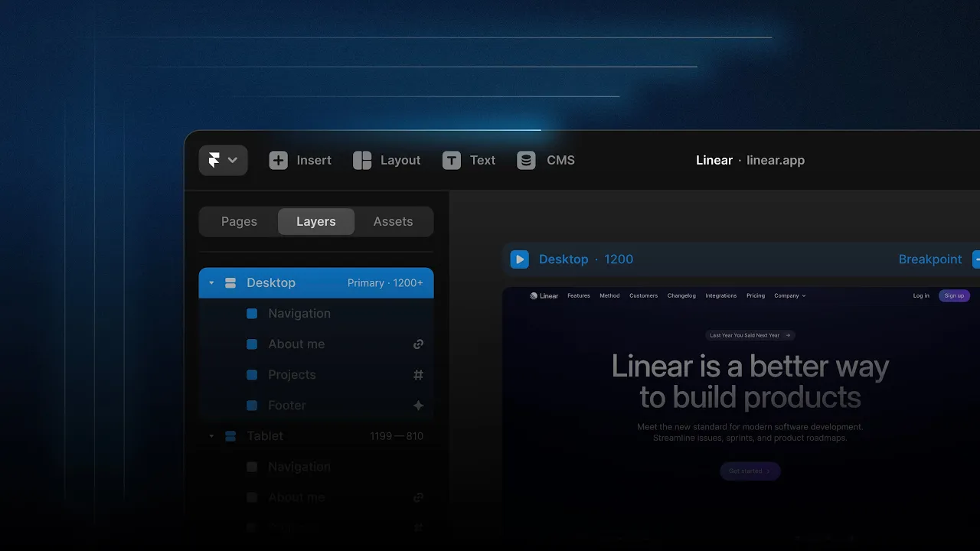Click the Get started button in preview

tap(750, 471)
